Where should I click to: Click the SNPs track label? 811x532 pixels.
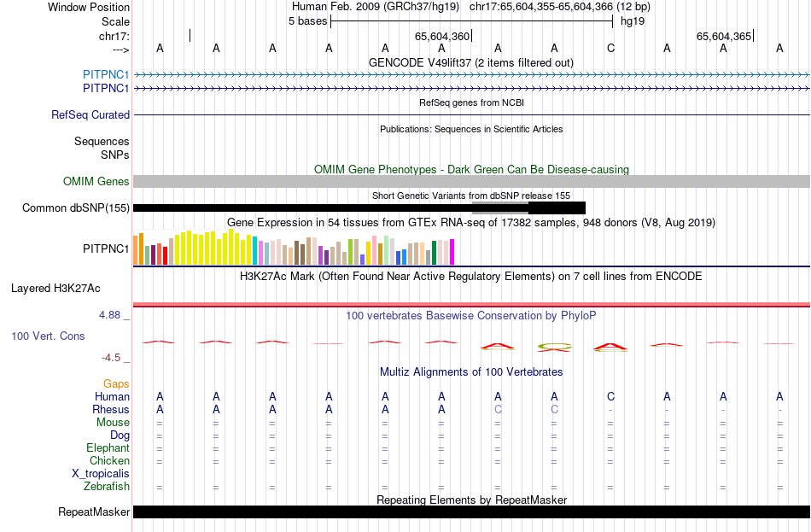(x=115, y=155)
